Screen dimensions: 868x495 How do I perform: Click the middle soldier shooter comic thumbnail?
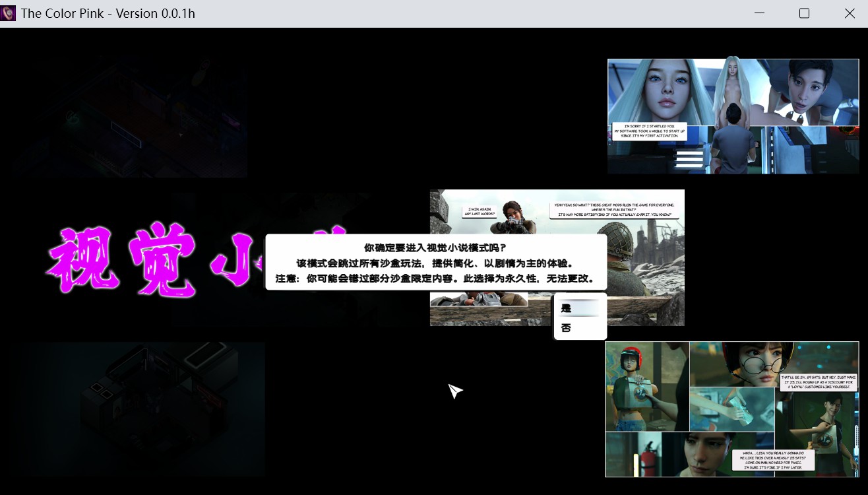pos(557,257)
